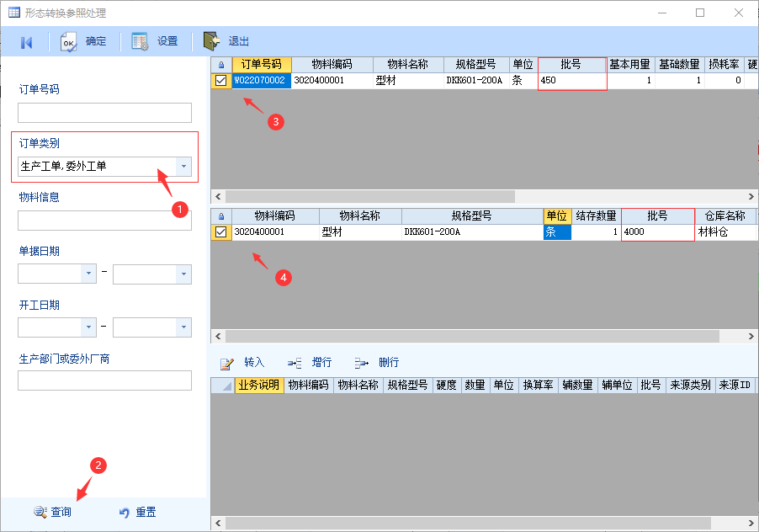The height and width of the screenshot is (532, 759).
Task: Click lock icon in order grid header
Action: pyautogui.click(x=221, y=65)
